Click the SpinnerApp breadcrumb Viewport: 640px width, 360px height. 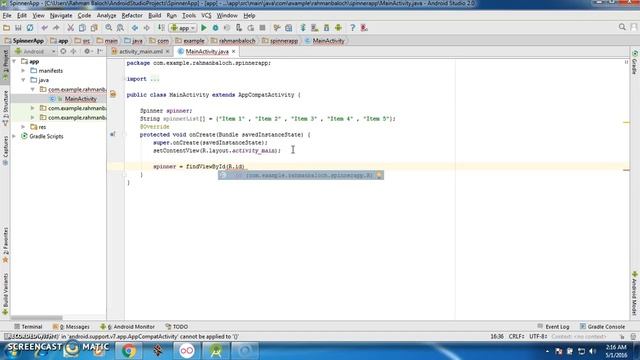click(x=24, y=41)
